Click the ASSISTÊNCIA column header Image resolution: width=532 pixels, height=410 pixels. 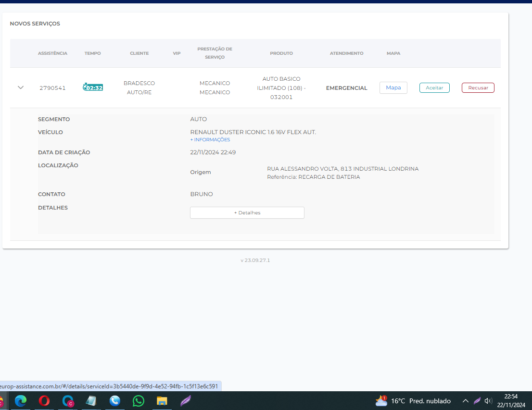pyautogui.click(x=52, y=53)
